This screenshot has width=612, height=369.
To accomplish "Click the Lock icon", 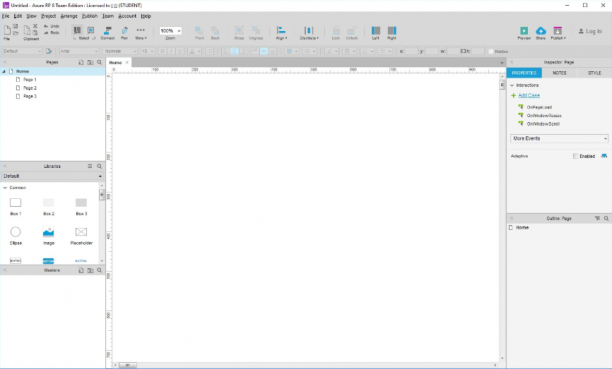I will click(x=336, y=30).
